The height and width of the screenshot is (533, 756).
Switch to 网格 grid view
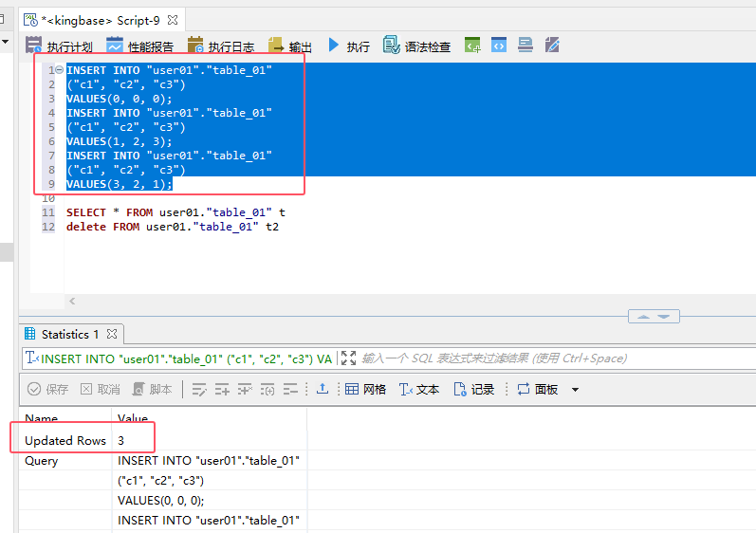[365, 389]
